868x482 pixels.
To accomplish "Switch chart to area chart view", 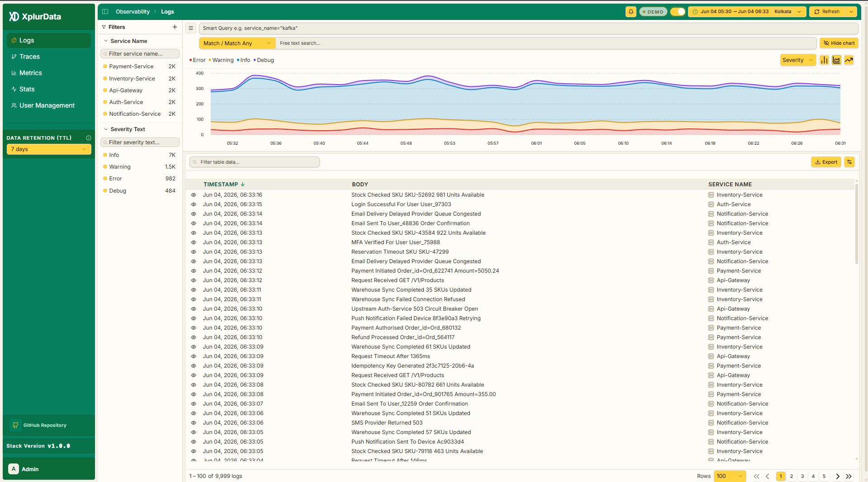I will pos(836,60).
